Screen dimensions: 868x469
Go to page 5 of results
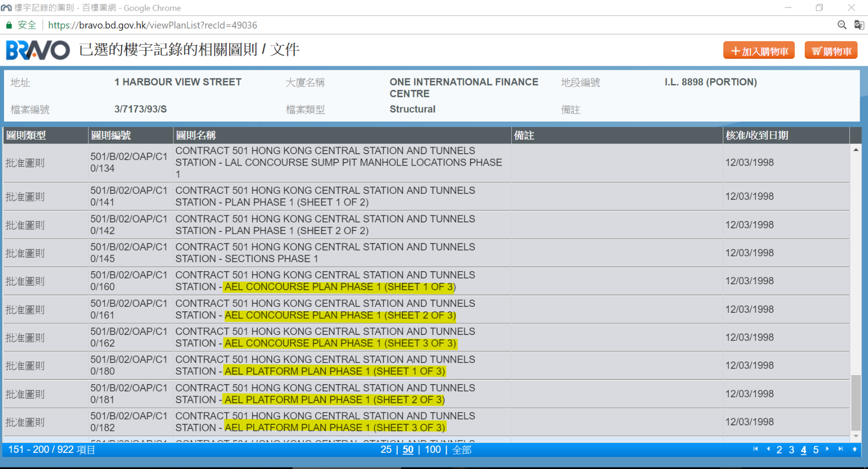tap(816, 450)
